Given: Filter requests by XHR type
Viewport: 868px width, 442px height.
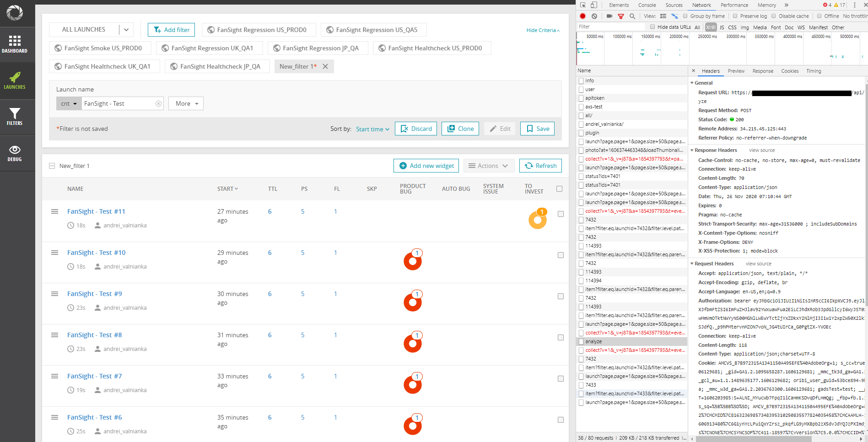Looking at the screenshot, I should tap(710, 27).
